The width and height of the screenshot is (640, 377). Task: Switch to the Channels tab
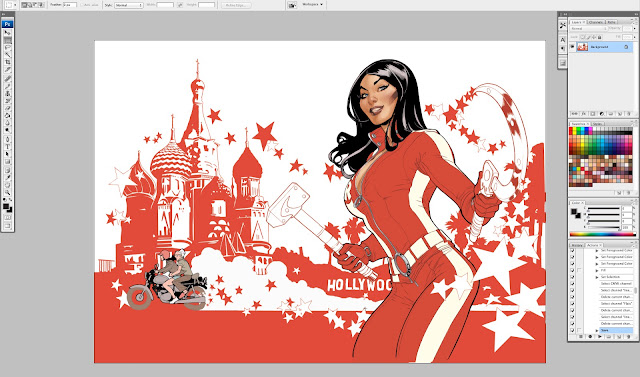click(596, 22)
